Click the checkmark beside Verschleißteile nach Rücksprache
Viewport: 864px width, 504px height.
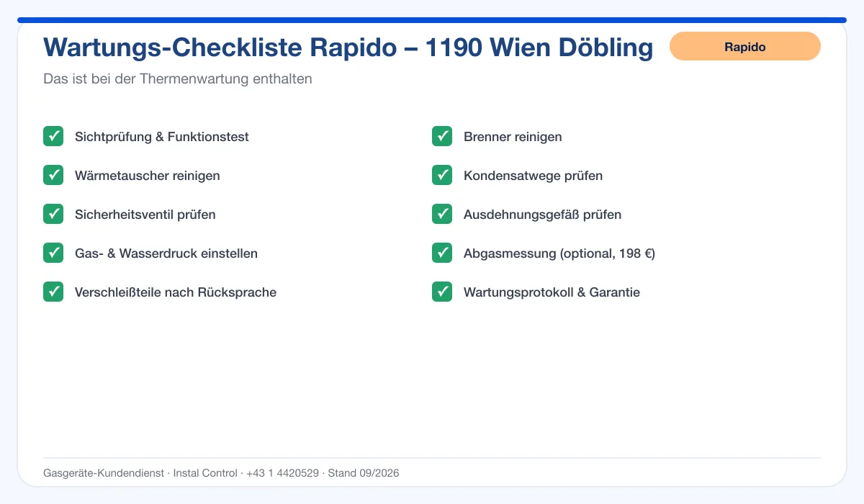coord(53,292)
